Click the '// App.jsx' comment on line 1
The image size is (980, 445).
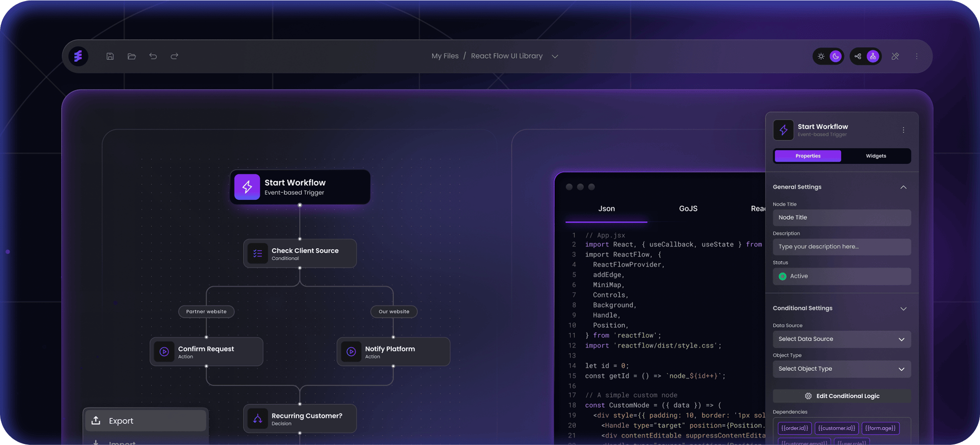click(x=605, y=235)
